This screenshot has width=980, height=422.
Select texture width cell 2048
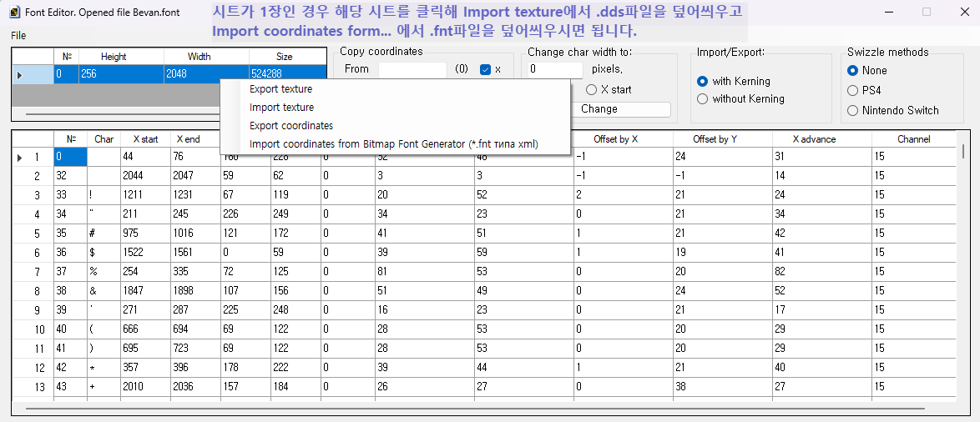[x=206, y=75]
